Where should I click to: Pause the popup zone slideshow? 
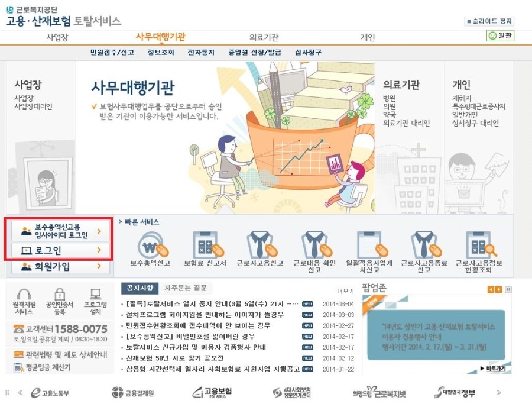[x=508, y=289]
